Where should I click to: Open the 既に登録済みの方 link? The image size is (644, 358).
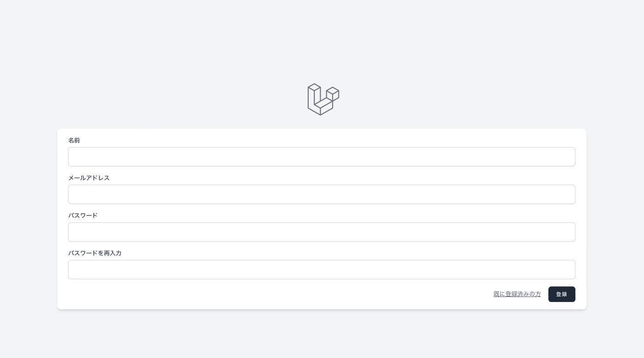517,294
